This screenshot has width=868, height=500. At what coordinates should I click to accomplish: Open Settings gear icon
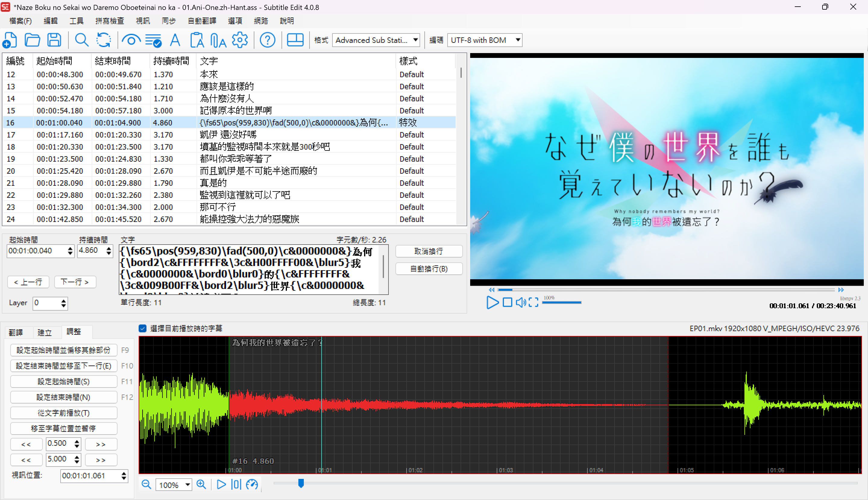[x=240, y=40]
